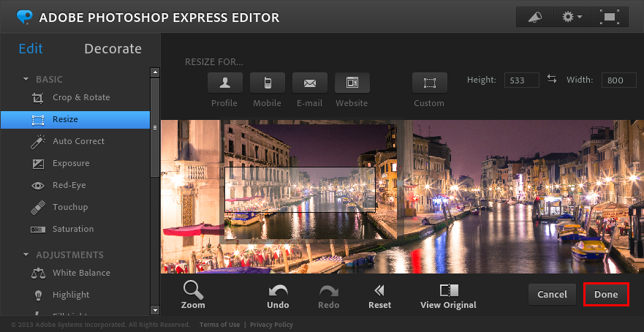Click the Saturation menu label
The image size is (644, 332).
(73, 229)
